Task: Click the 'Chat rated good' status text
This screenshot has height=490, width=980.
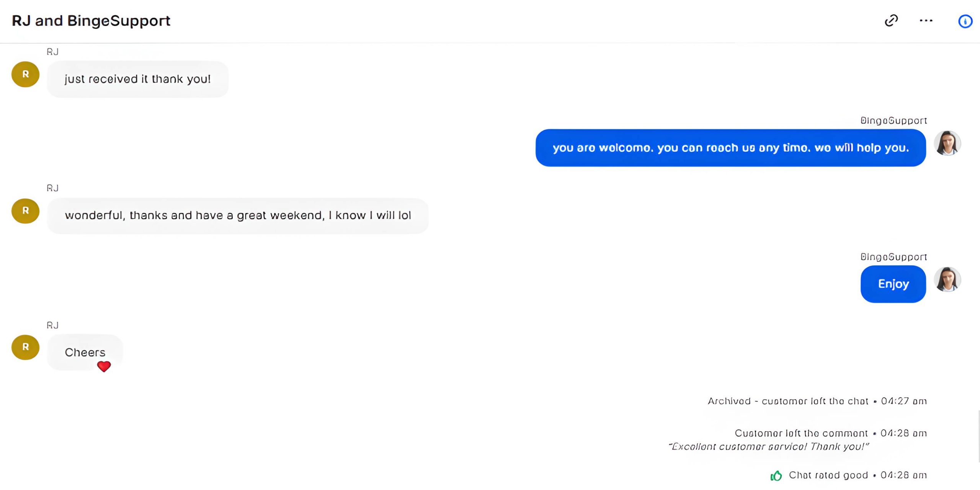Action: coord(828,475)
